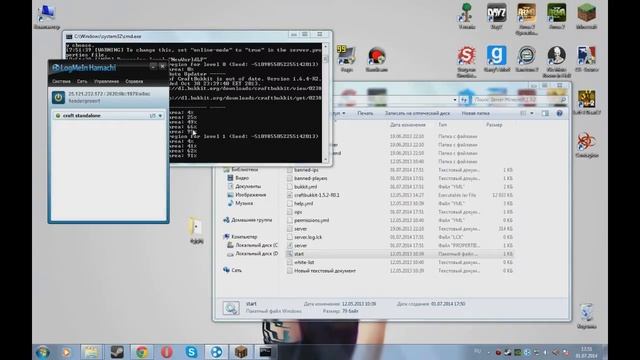640x360 pixels.
Task: Open the red S splat desktop shortcut
Action: 467,61
